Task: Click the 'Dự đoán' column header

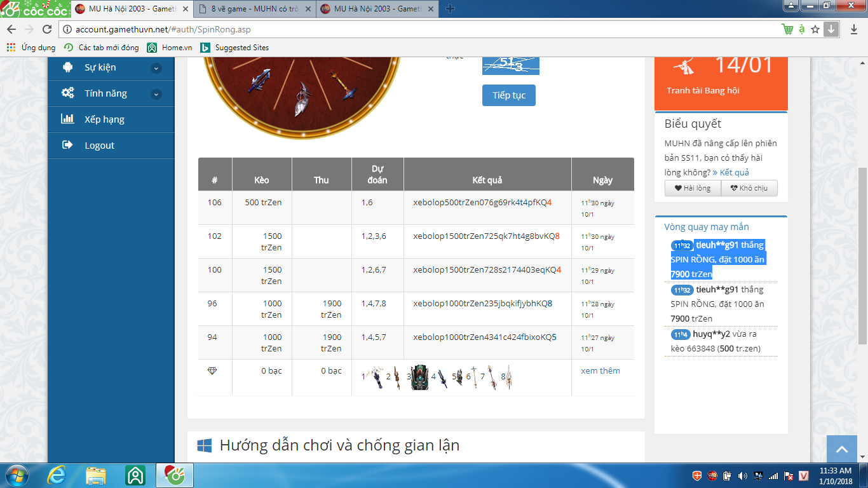Action: (x=378, y=174)
